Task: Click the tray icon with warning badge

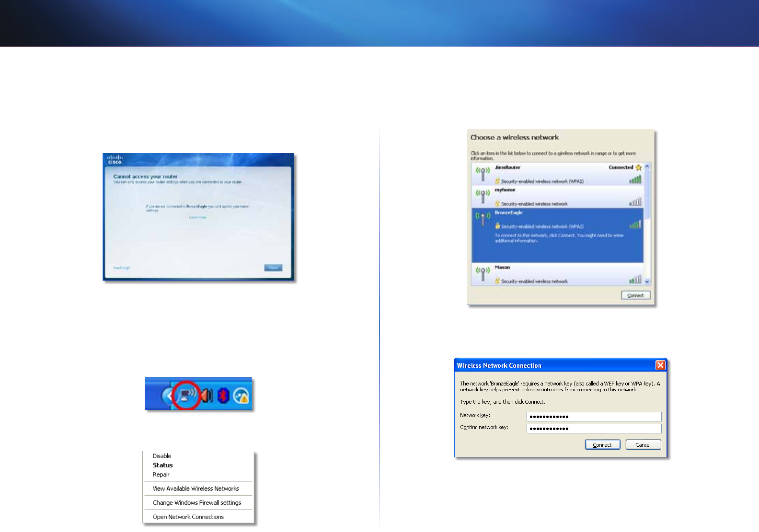Action: point(241,396)
